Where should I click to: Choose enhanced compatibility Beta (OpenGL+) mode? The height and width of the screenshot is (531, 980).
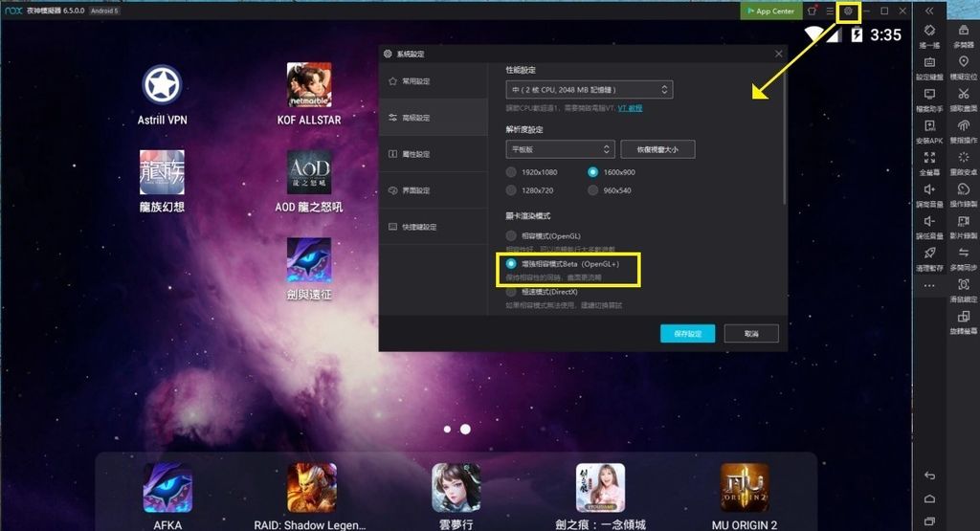[511, 264]
